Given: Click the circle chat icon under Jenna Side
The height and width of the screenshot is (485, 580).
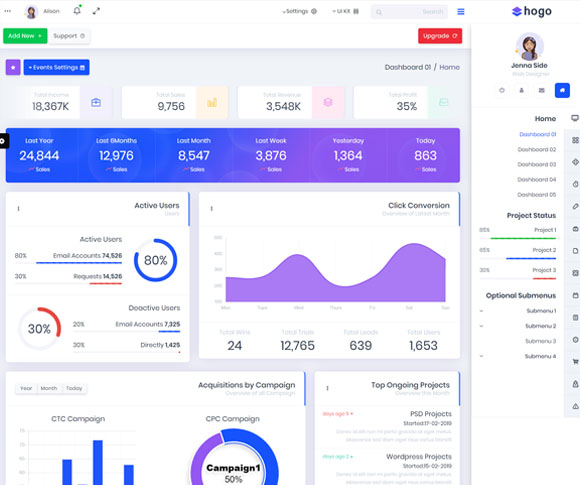Looking at the screenshot, I should pyautogui.click(x=502, y=90).
